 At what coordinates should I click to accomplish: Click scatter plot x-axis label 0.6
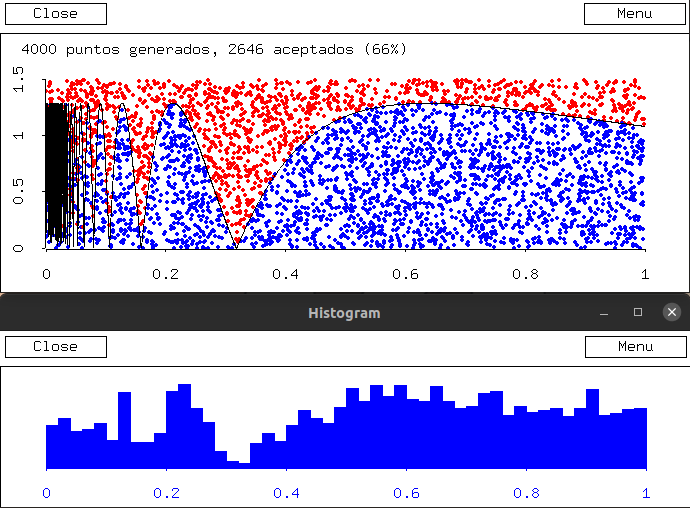click(x=405, y=274)
